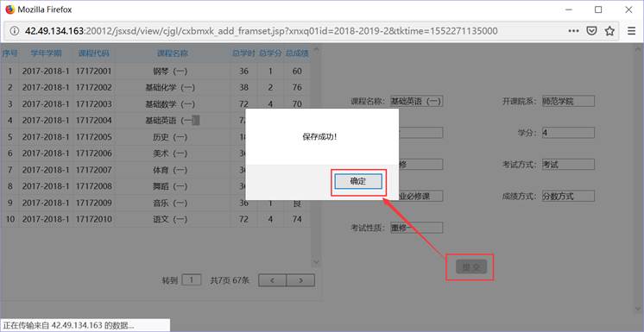Select the table row for 语文（一）

point(155,219)
